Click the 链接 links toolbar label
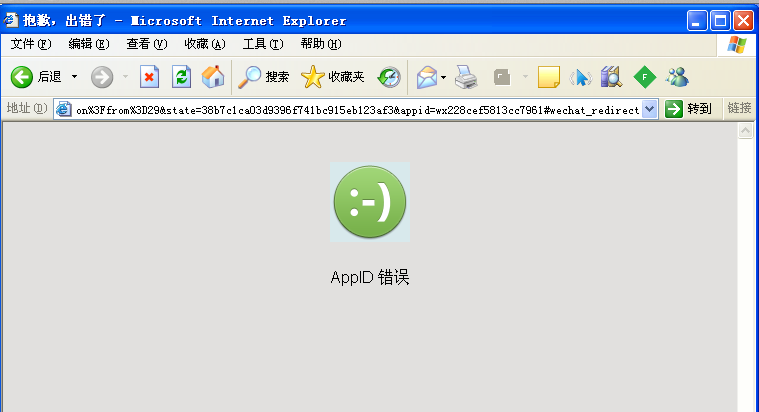Screen dimensions: 759x412 point(739,108)
